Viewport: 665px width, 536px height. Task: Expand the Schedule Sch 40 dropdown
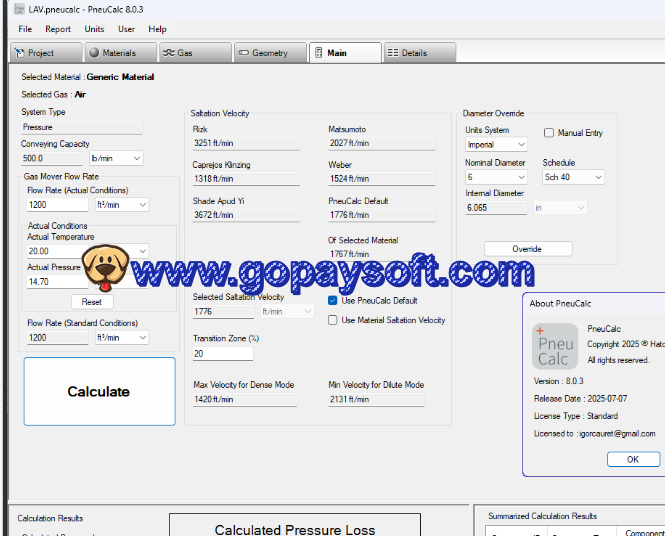[x=573, y=177]
